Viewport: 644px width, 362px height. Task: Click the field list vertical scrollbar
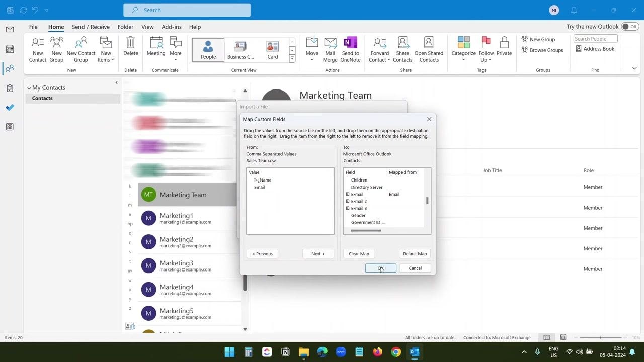(x=427, y=201)
